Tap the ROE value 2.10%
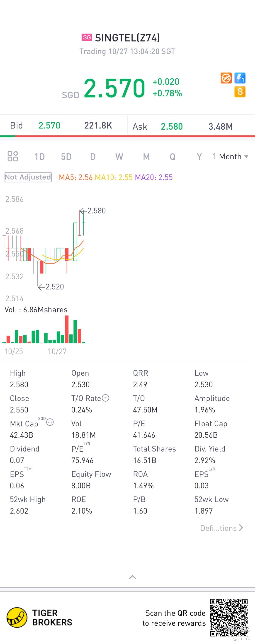 click(x=82, y=511)
